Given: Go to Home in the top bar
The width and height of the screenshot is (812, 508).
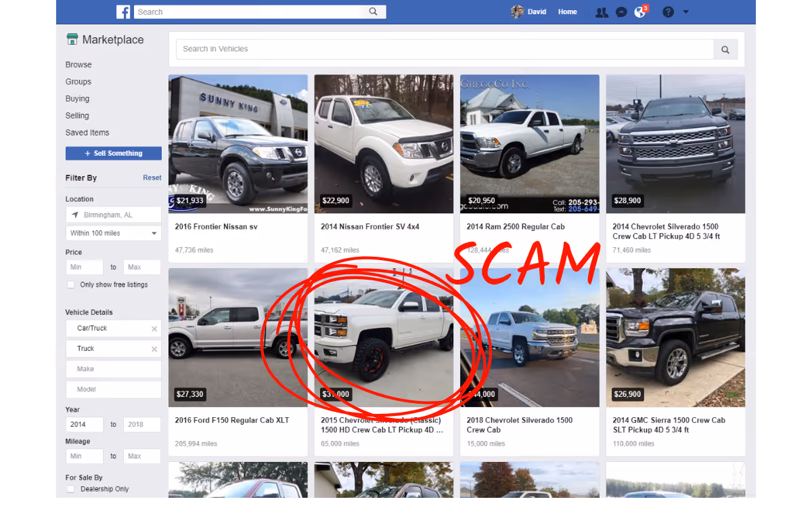Looking at the screenshot, I should pos(567,12).
